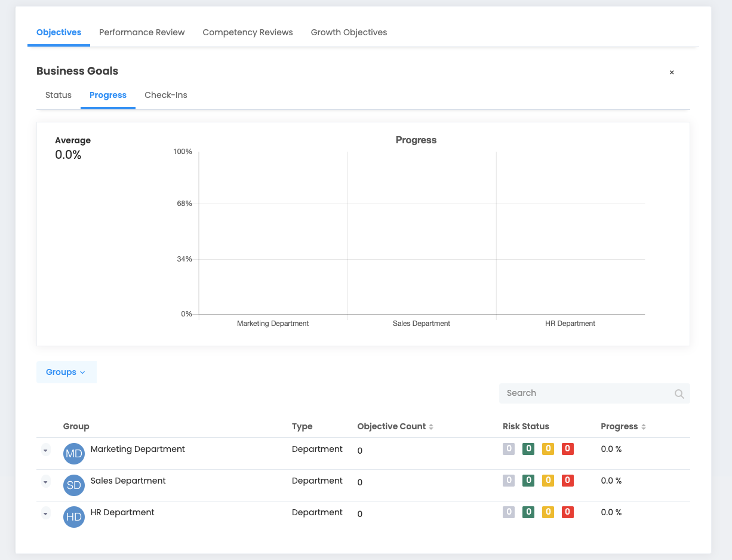
Task: Sort by Objective Count column arrows
Action: point(431,427)
